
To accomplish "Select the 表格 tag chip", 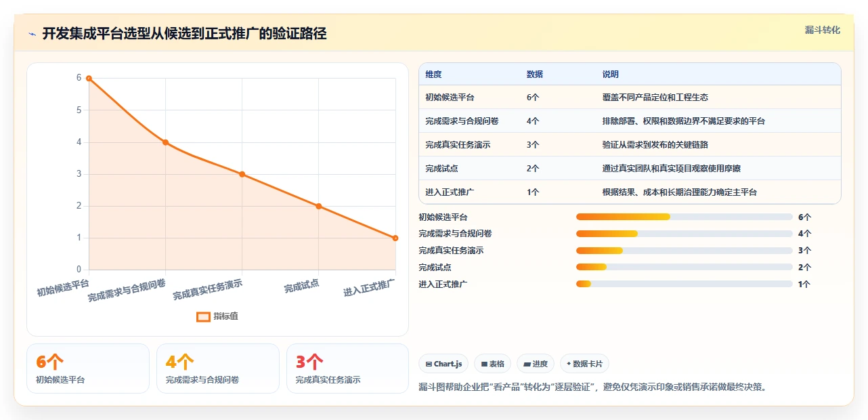I will 493,364.
